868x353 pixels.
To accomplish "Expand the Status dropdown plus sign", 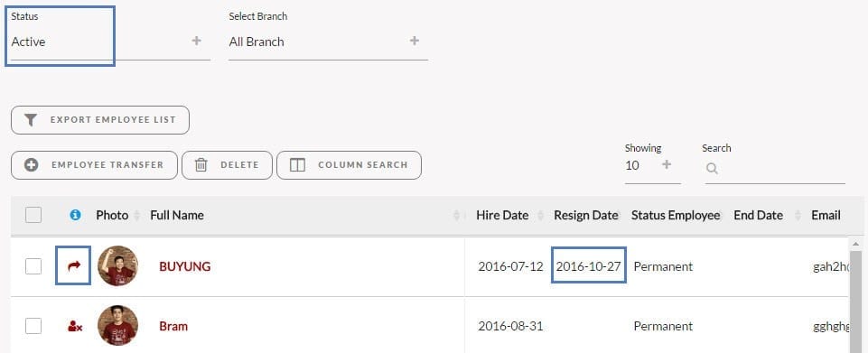I will tap(197, 41).
